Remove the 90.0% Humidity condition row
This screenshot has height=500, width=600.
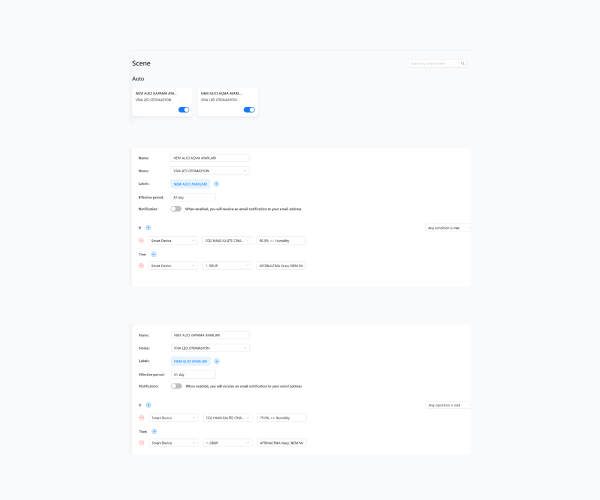[x=141, y=241]
